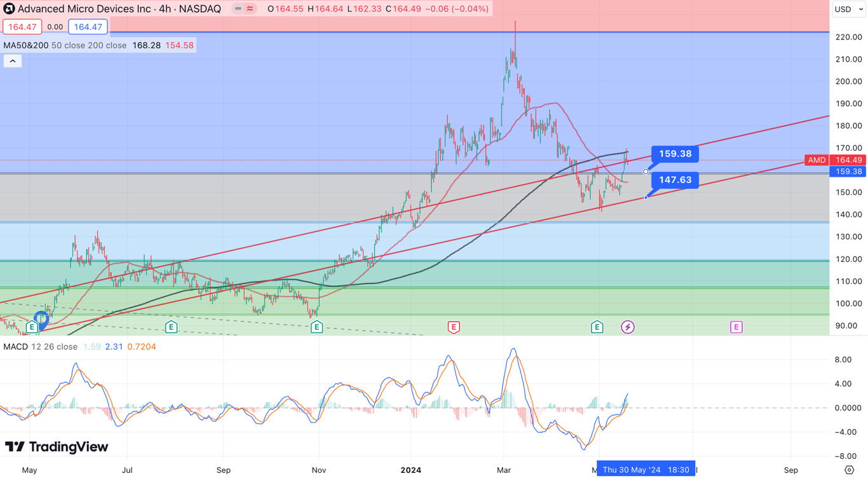Click the red approximate-sign data indicator icon

250,9
